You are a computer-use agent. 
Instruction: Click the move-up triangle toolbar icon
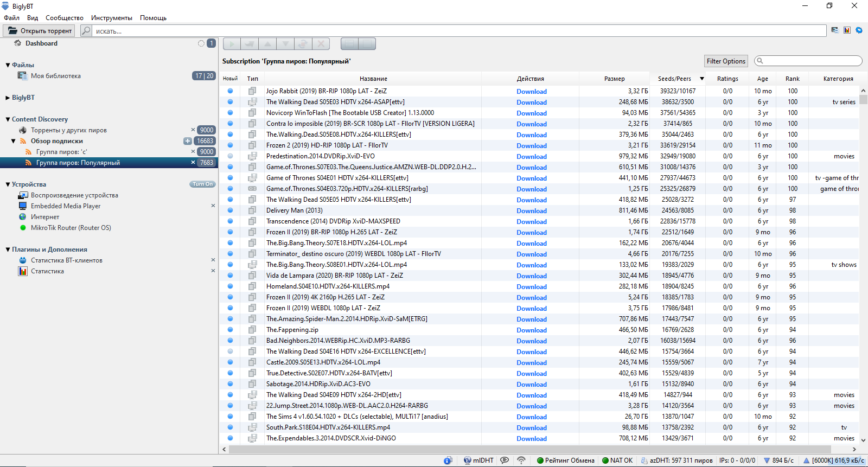point(267,44)
